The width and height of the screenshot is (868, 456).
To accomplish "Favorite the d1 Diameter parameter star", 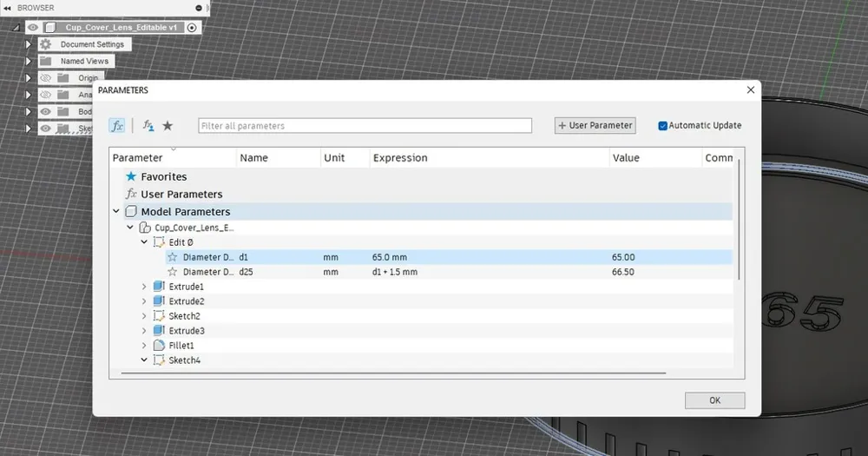I will pyautogui.click(x=173, y=257).
